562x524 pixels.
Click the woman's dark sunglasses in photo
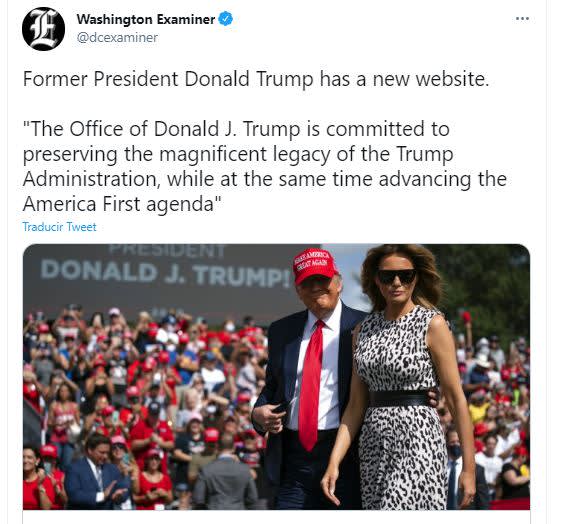pyautogui.click(x=397, y=276)
